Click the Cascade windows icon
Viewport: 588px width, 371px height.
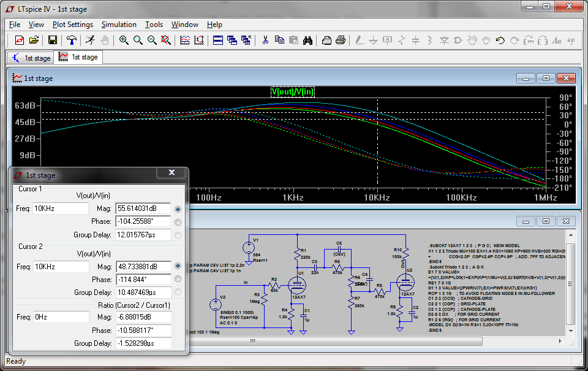tap(232, 40)
